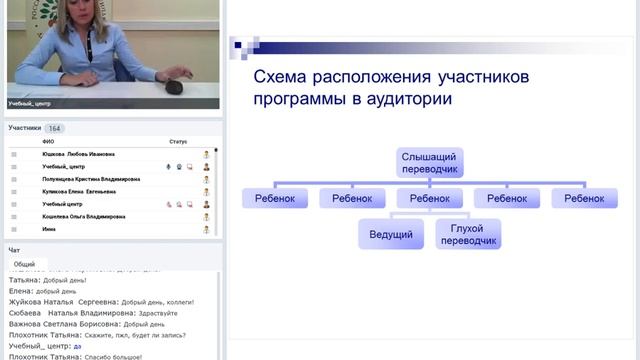Sort participants by the ФИО column header
640x360 pixels.
tap(48, 142)
